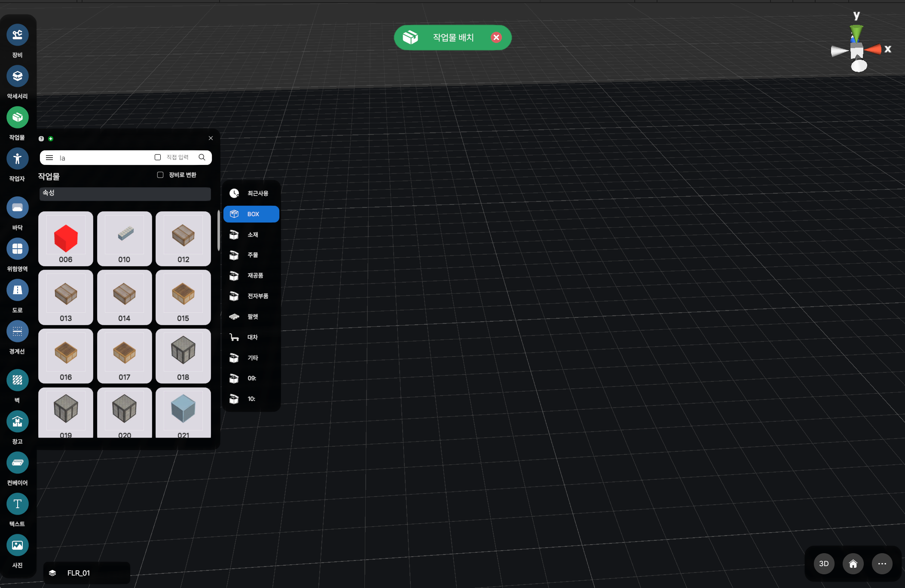Open the 위험영역 danger zone tool
This screenshot has height=588, width=905.
[x=17, y=249]
